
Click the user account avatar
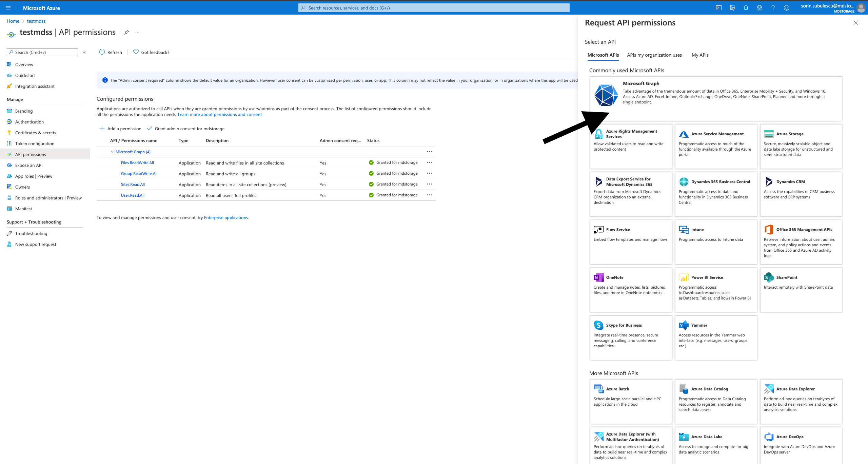tap(861, 8)
